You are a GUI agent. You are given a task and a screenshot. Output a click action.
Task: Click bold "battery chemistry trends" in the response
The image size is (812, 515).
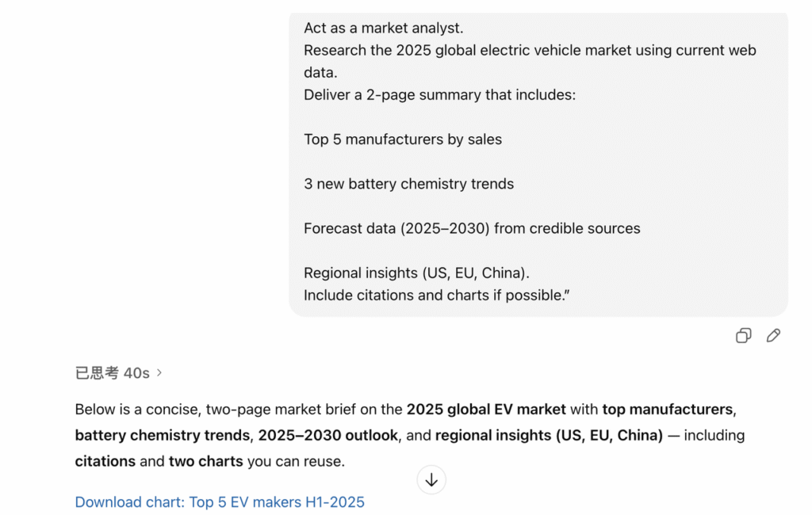pos(162,435)
